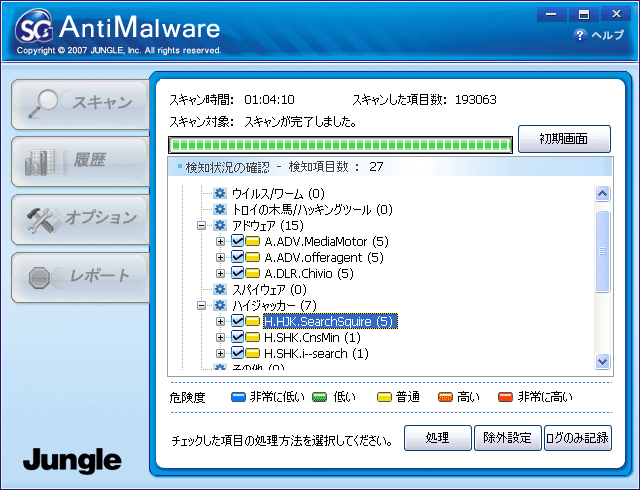640x490 pixels.
Task: Uncheck A.ADV.MediaMotor checkbox
Action: pos(238,241)
